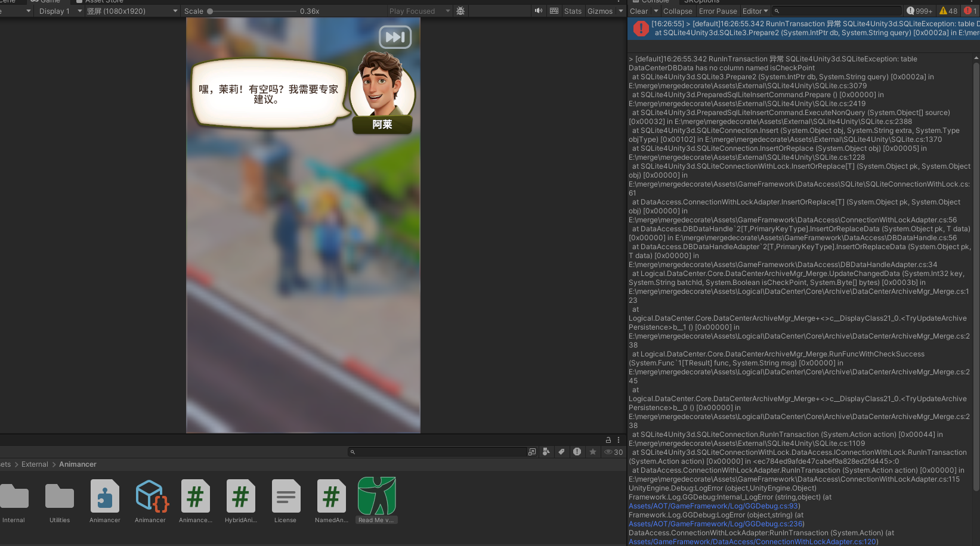980x546 pixels.
Task: Toggle warning messages filter showing 48
Action: [948, 11]
